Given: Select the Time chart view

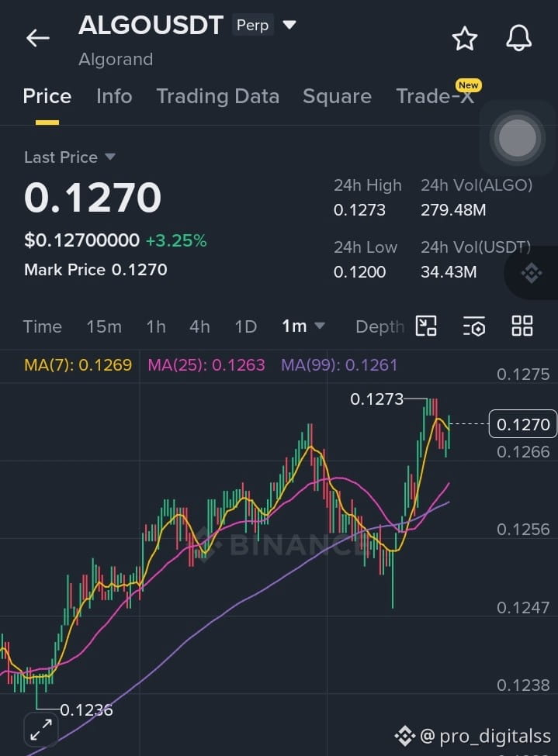Looking at the screenshot, I should click(42, 326).
